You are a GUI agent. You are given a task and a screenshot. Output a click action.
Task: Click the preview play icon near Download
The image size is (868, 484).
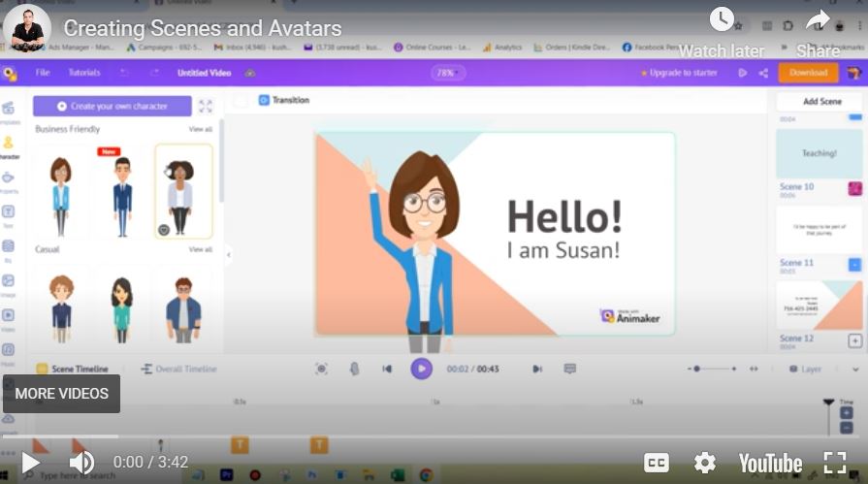(x=742, y=73)
